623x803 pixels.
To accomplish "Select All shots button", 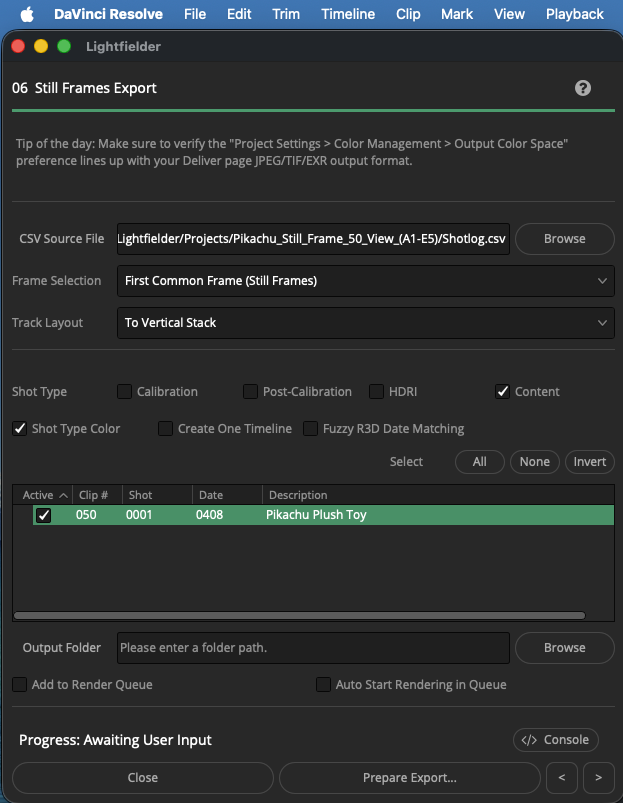I will pyautogui.click(x=480, y=462).
